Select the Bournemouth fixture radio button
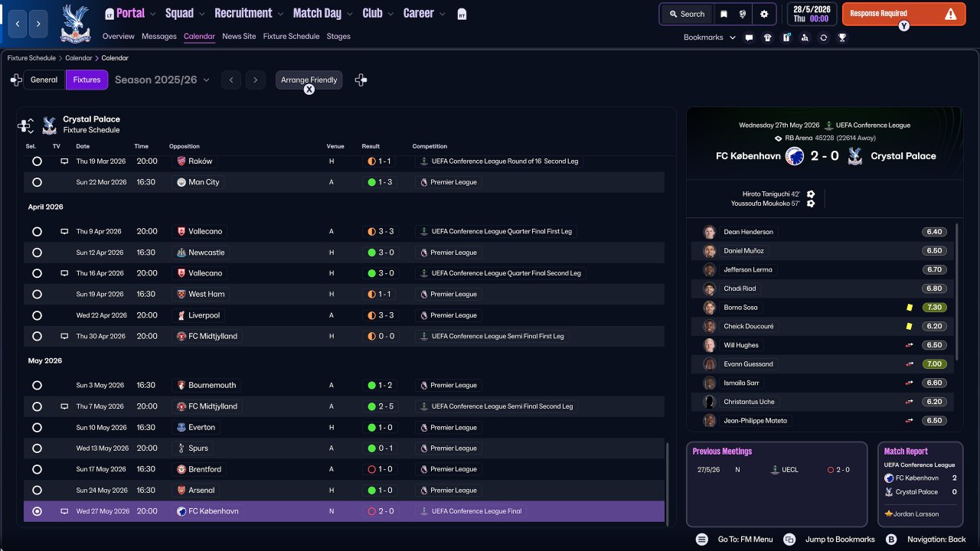 click(37, 386)
